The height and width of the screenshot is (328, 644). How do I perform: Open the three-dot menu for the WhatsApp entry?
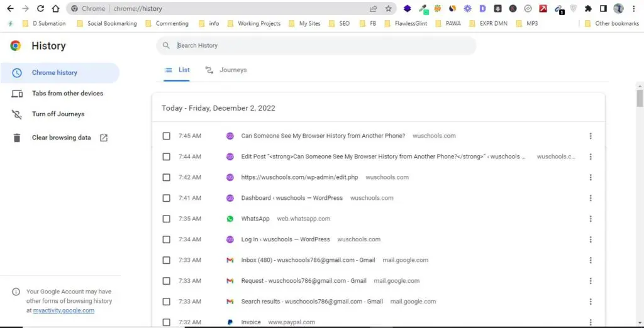[591, 219]
